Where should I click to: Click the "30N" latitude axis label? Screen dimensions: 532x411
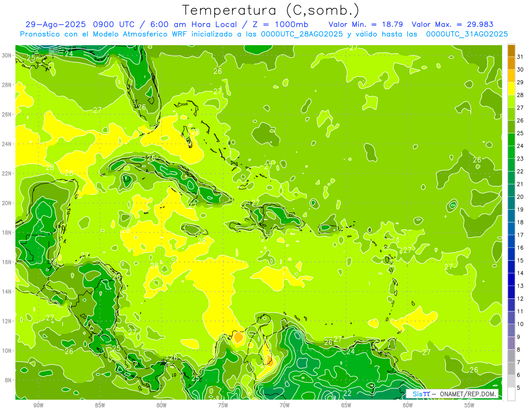coord(6,55)
